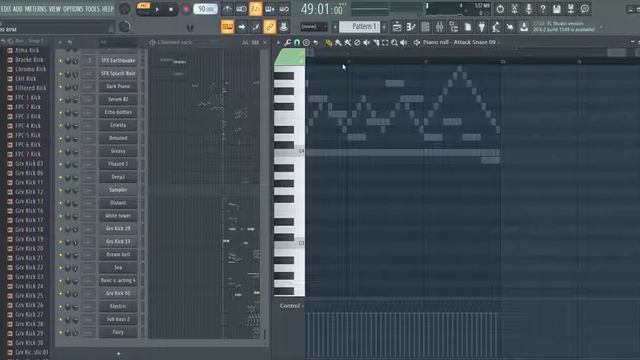Screen dimensions: 640x360
Task: Open the (none) snap selector dropdown
Action: pyautogui.click(x=313, y=27)
